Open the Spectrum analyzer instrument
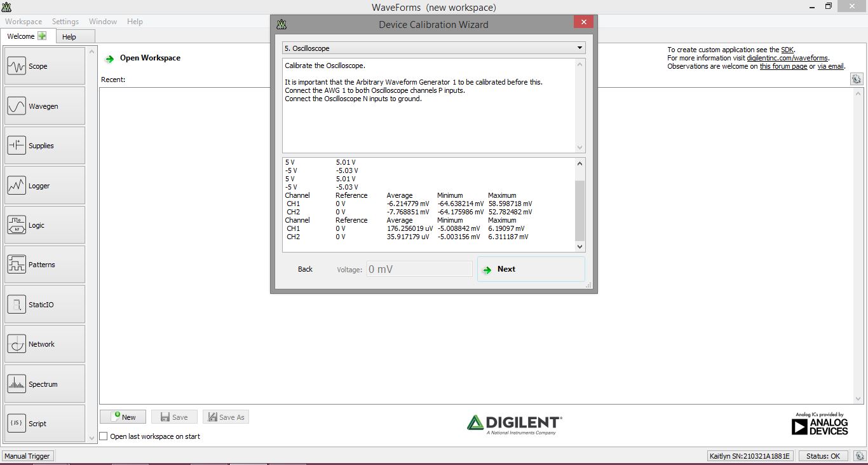The height and width of the screenshot is (465, 868). (44, 384)
